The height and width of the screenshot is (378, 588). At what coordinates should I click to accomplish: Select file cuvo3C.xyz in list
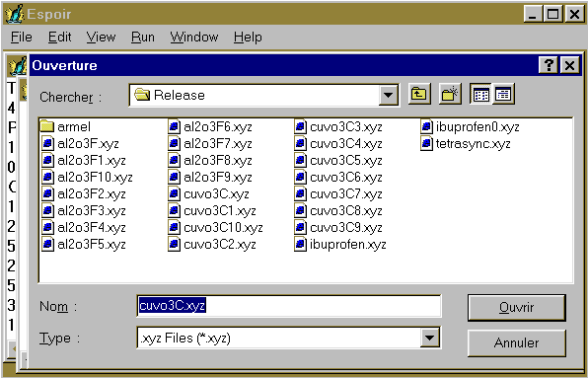click(208, 193)
